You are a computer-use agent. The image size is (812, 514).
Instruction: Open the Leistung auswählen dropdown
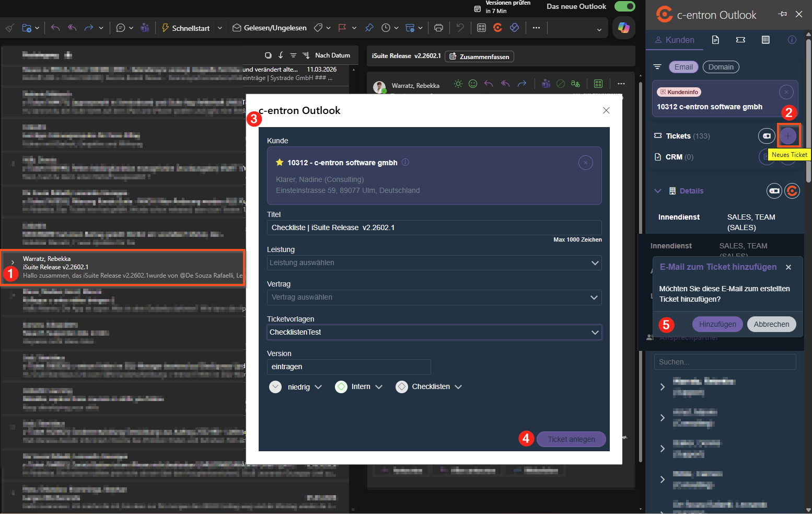click(x=434, y=262)
